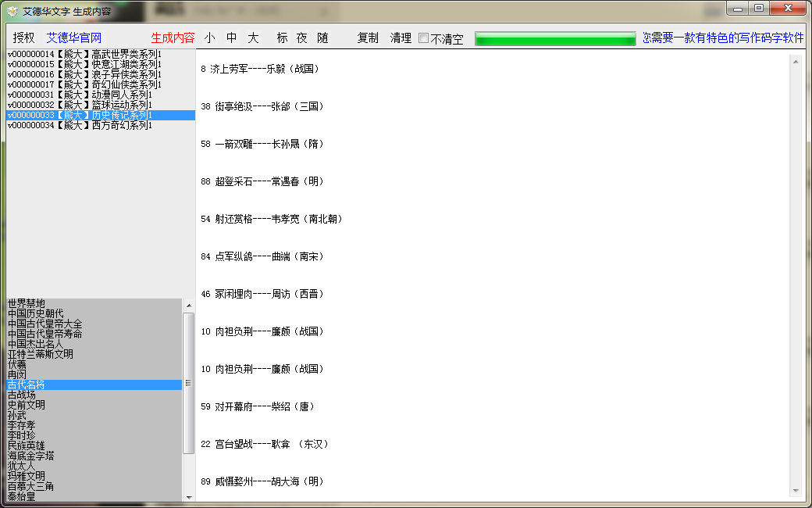Open the blue promo link about 写作码字软件
The image size is (812, 508).
(723, 38)
